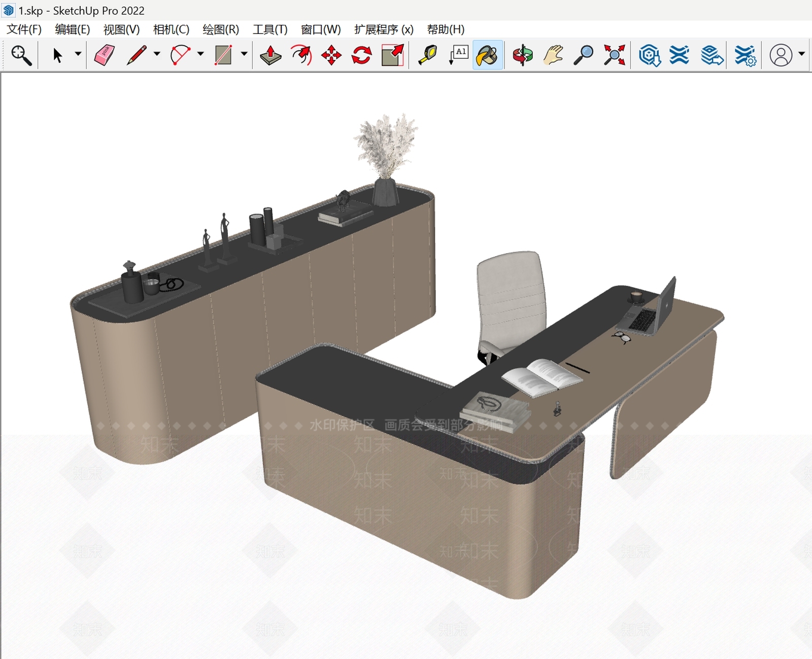Pick the Line pencil tool
This screenshot has height=659, width=812.
point(136,55)
